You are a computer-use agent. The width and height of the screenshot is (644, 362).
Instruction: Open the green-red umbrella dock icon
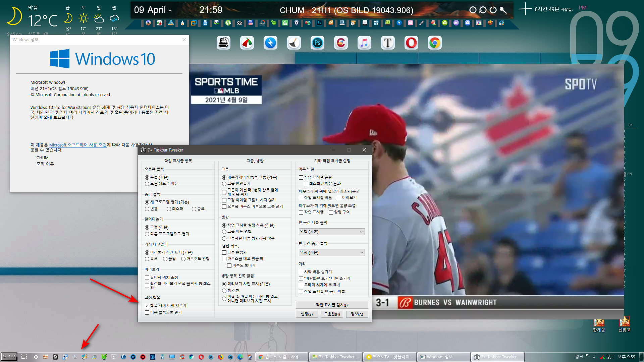tap(247, 43)
